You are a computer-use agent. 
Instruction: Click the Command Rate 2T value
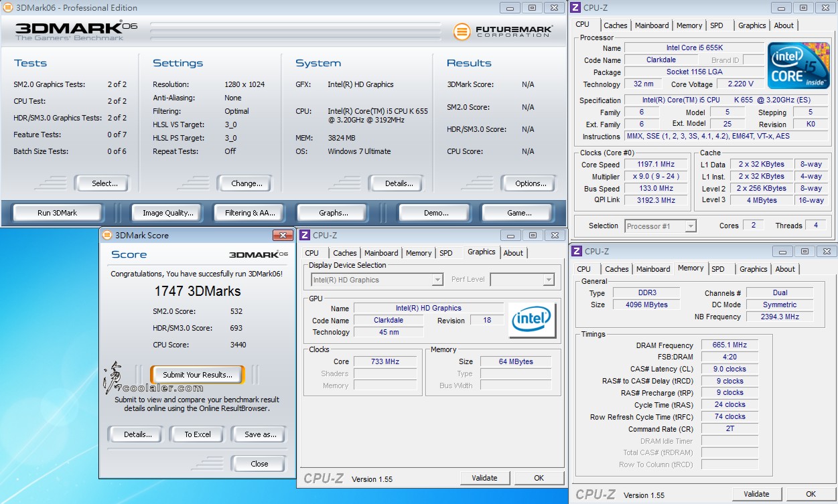[x=729, y=428]
